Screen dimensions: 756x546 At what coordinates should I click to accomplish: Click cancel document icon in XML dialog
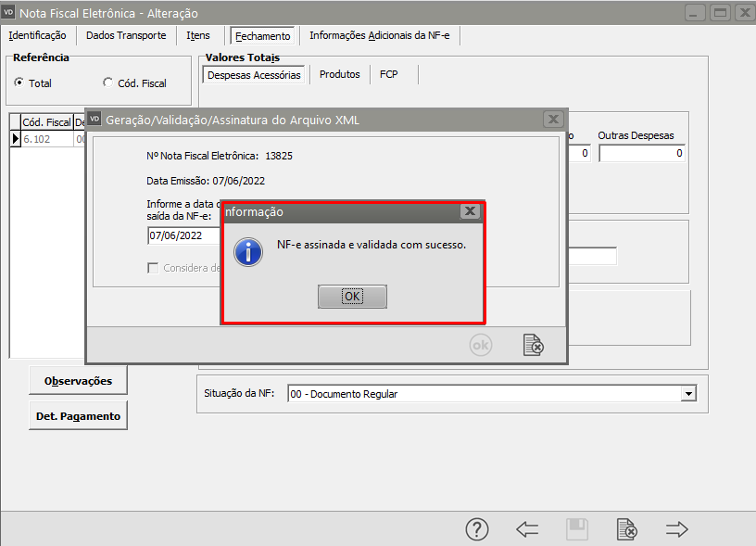(533, 345)
